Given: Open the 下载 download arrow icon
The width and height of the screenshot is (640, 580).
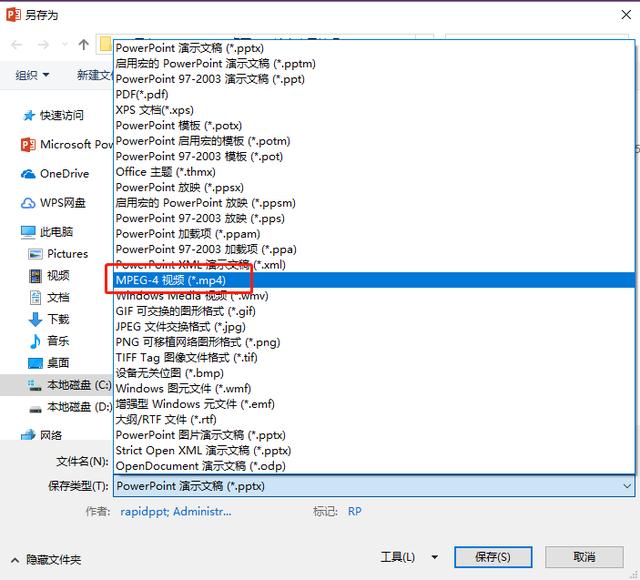Looking at the screenshot, I should click(x=36, y=319).
